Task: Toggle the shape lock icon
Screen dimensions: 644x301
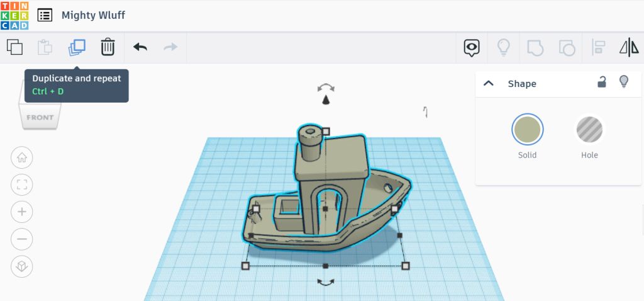Action: pyautogui.click(x=602, y=82)
